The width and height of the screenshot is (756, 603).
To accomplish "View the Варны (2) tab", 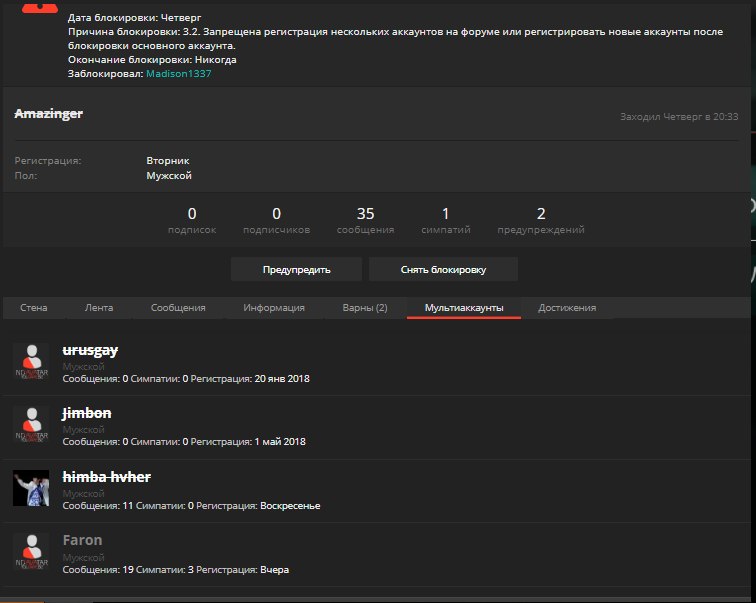I will [x=364, y=308].
